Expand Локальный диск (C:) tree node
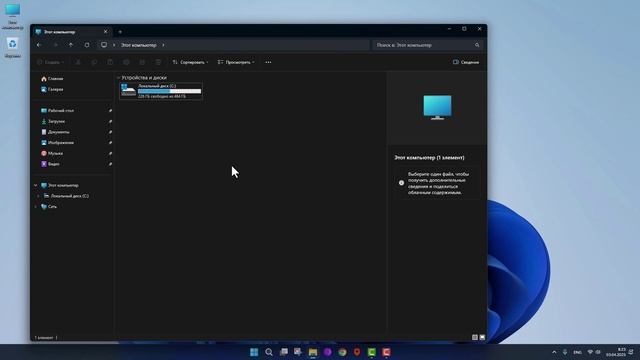 click(x=38, y=196)
